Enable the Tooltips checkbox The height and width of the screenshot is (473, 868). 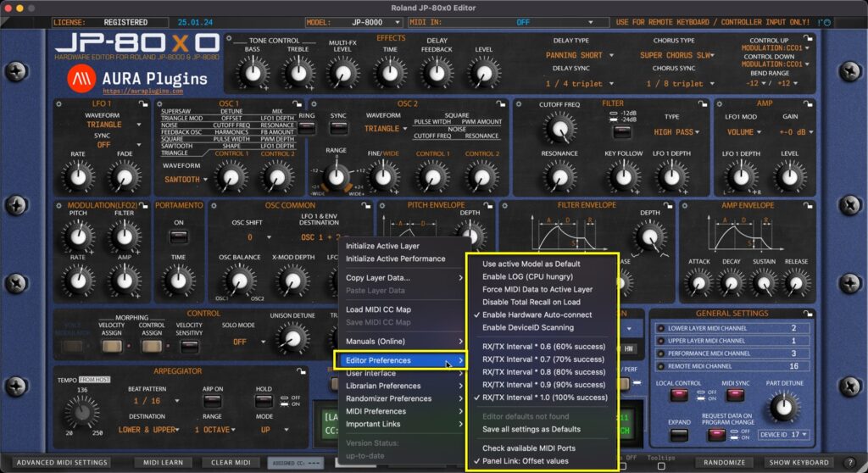pyautogui.click(x=661, y=466)
